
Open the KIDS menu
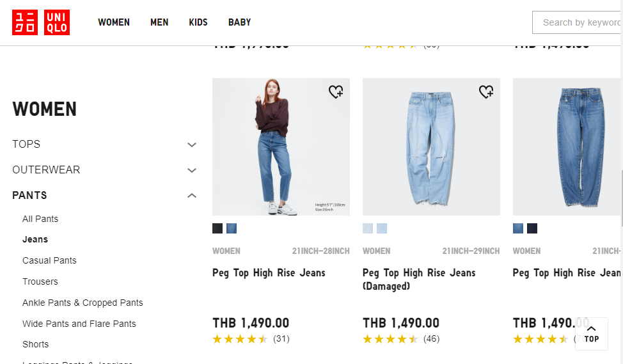pyautogui.click(x=198, y=22)
